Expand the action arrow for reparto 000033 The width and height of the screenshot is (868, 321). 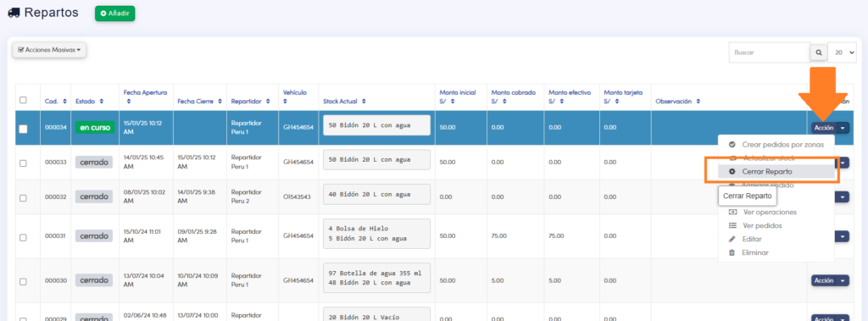point(843,163)
